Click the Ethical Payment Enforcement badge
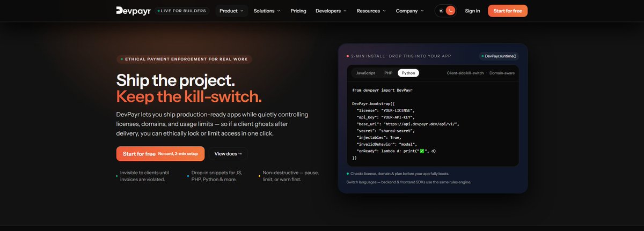Screen dimensions: 644x231 (x=184, y=59)
